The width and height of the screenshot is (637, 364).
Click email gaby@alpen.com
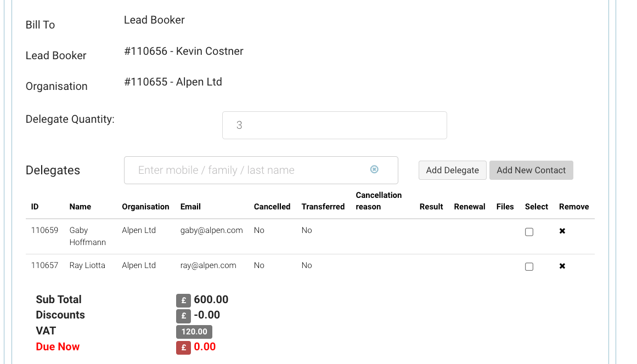pos(211,230)
